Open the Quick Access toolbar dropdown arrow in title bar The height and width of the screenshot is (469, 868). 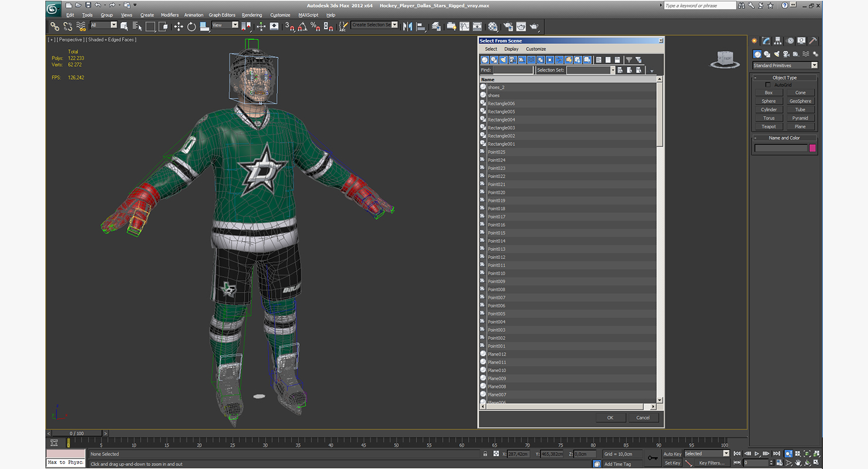click(x=136, y=5)
